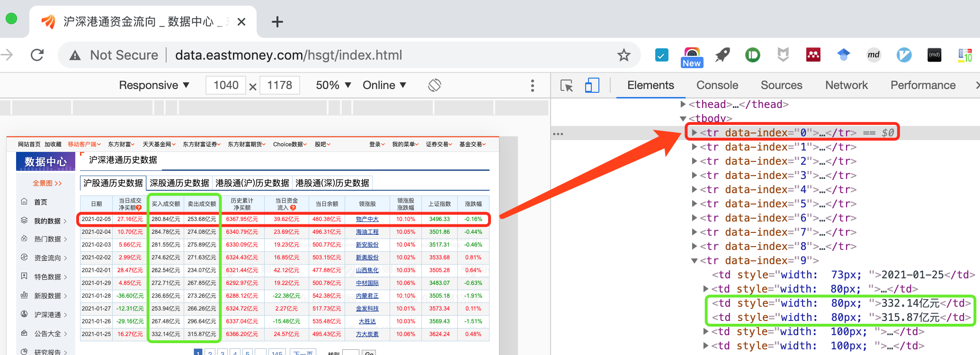Close the 沪深港通资金流向 browser tab

coord(241,22)
